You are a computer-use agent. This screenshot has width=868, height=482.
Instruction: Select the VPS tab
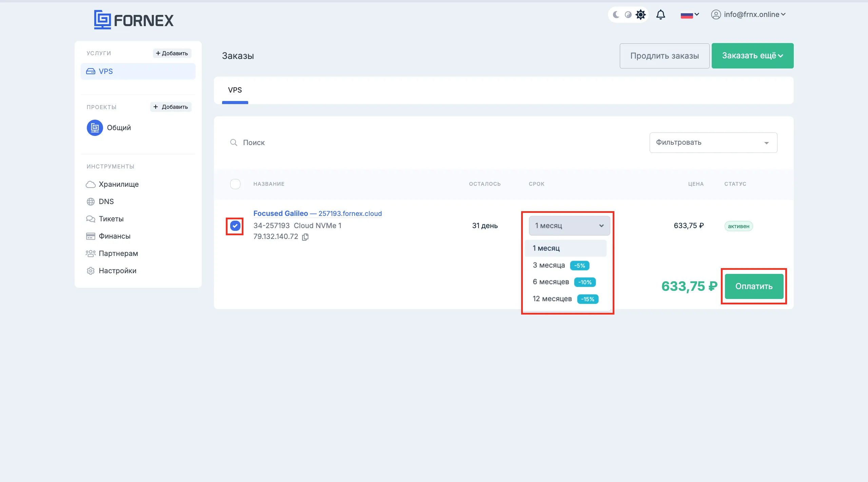point(235,90)
